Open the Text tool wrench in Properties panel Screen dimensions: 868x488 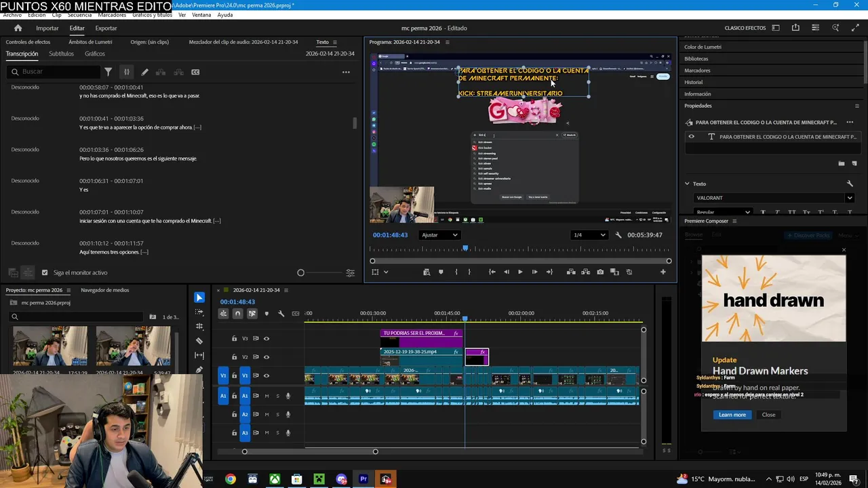(x=850, y=184)
